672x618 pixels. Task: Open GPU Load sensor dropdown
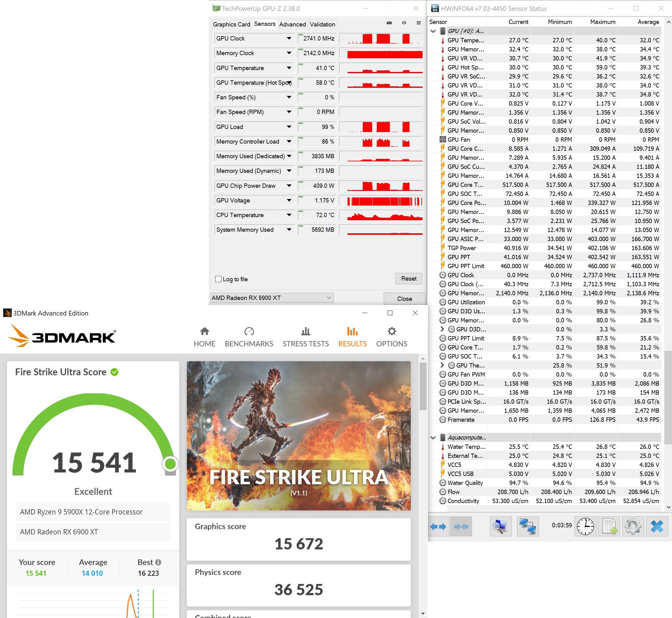pos(289,127)
